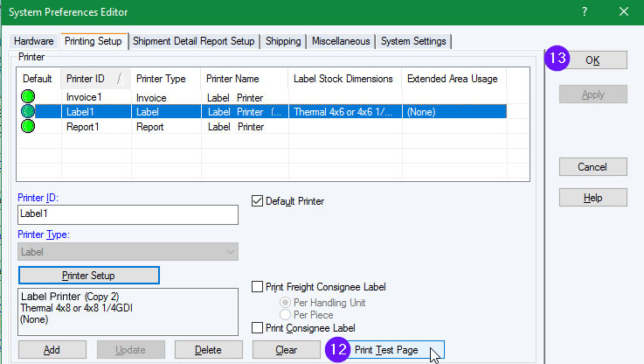Delete the selected printer
This screenshot has width=644, height=364.
(x=208, y=350)
